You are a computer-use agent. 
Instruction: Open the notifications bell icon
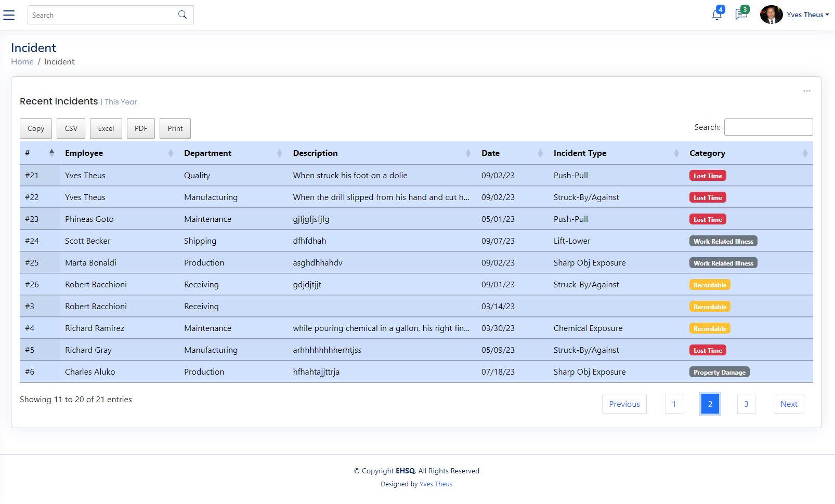click(x=716, y=15)
